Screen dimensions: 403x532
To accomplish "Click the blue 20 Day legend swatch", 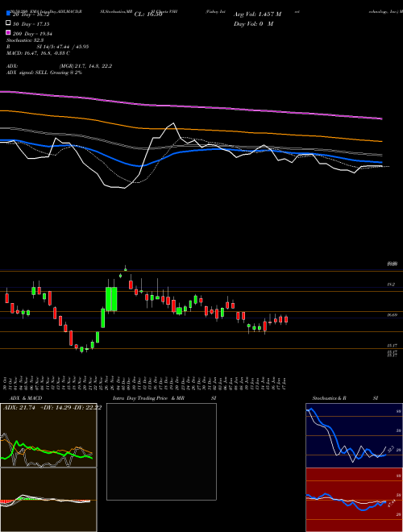I will tap(8, 15).
